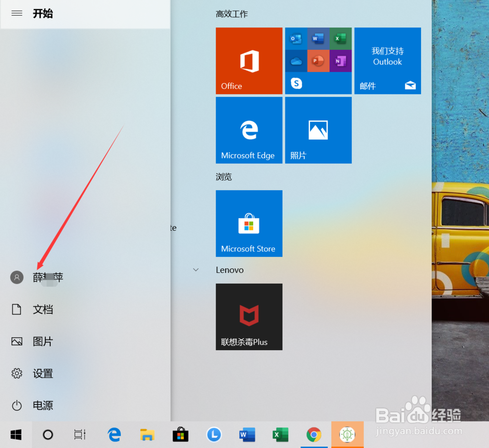Viewport: 489px width, 448px height.
Task: Open Task View on taskbar
Action: click(x=80, y=435)
